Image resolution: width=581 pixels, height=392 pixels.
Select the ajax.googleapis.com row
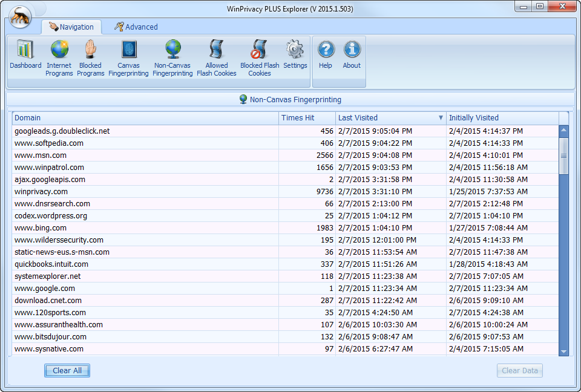coord(285,179)
